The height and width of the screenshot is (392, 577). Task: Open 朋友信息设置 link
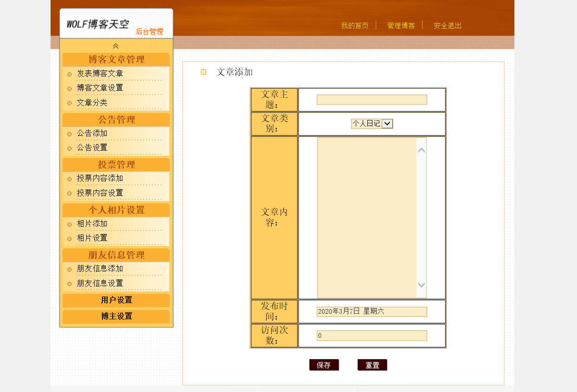point(100,283)
